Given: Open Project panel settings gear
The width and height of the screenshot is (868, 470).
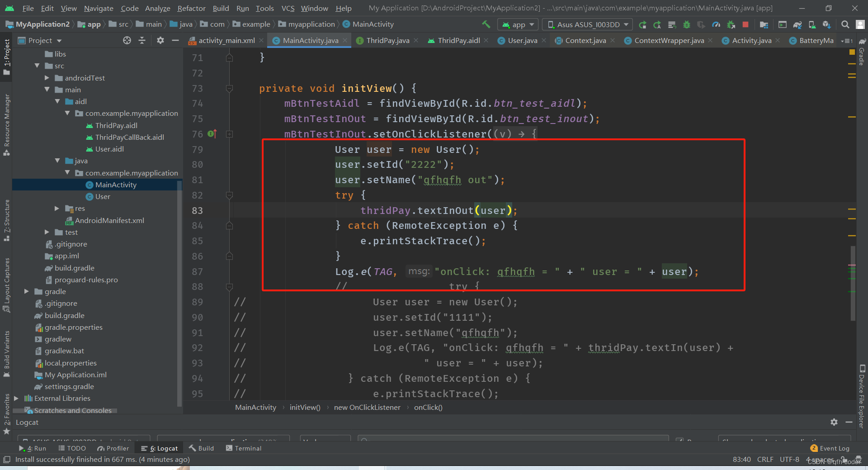Looking at the screenshot, I should pyautogui.click(x=160, y=40).
